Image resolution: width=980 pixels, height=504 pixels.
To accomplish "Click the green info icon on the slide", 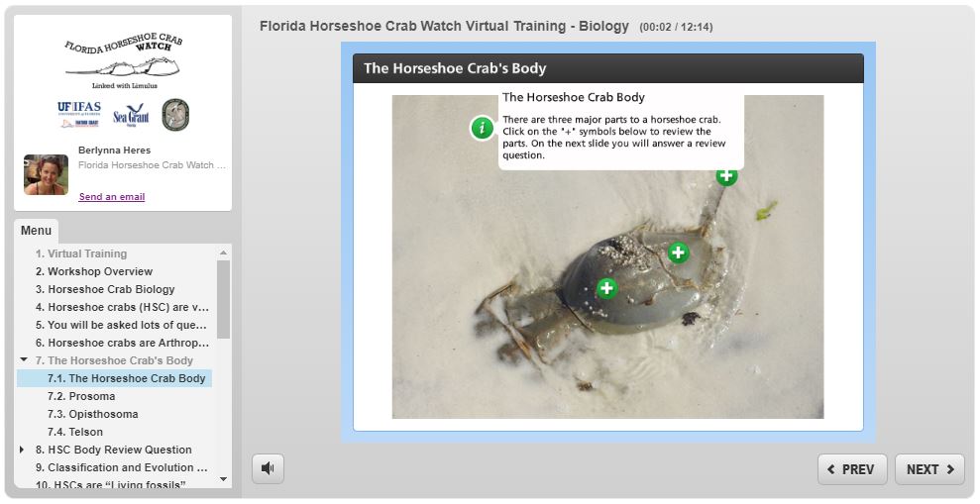I will click(x=482, y=128).
